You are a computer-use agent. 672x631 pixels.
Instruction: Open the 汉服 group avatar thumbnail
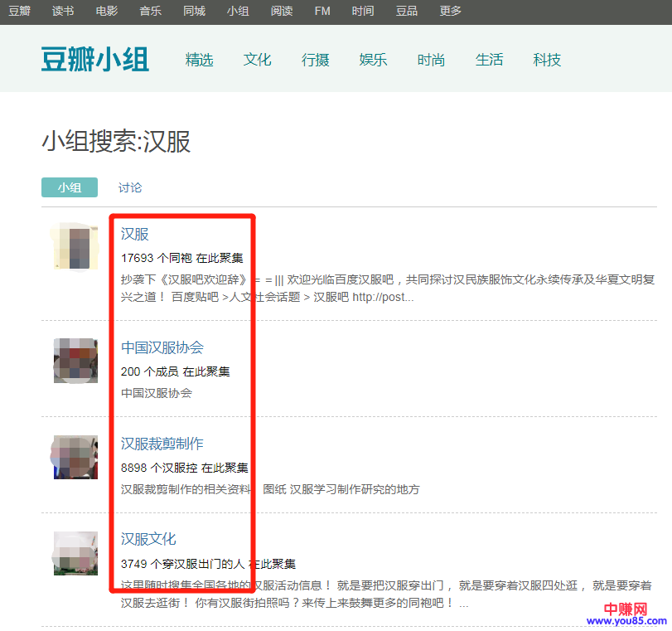[76, 246]
